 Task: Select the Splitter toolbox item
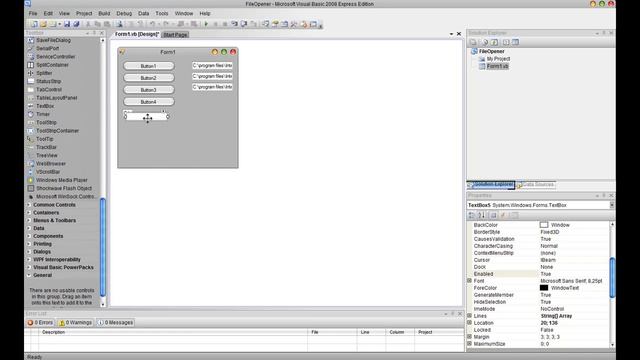tap(44, 73)
